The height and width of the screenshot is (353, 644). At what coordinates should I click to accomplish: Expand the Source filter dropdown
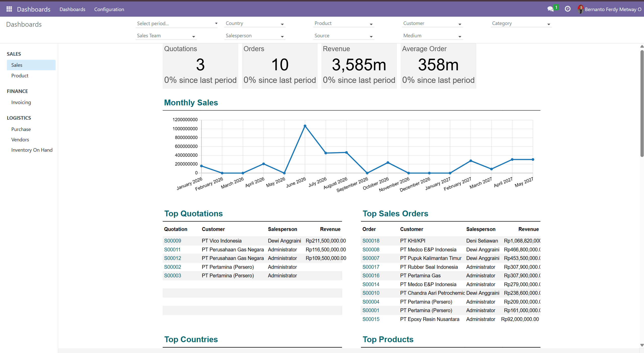(x=344, y=36)
